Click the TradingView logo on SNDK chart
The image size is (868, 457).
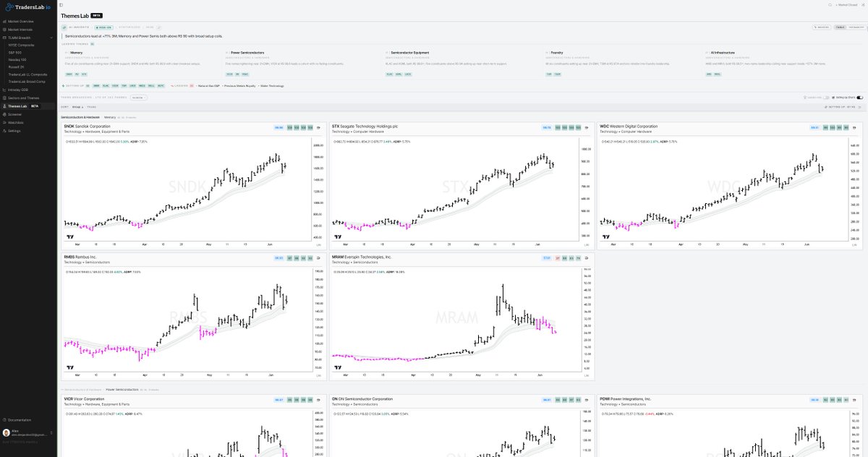[x=71, y=236]
